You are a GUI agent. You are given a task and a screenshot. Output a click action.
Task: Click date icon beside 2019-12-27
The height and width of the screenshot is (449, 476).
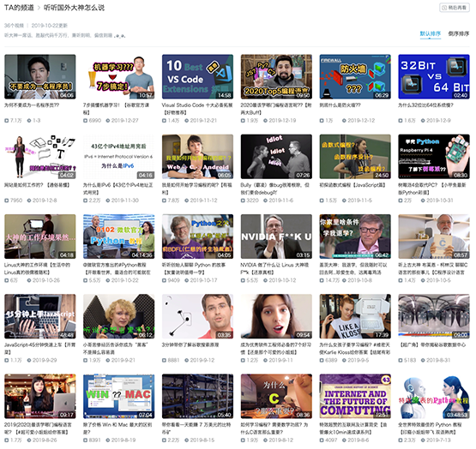coord(108,121)
